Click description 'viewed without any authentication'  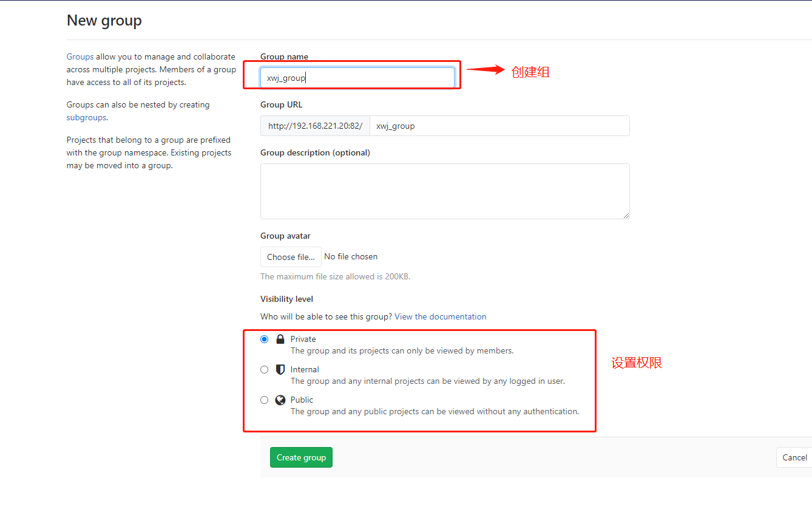click(x=510, y=411)
